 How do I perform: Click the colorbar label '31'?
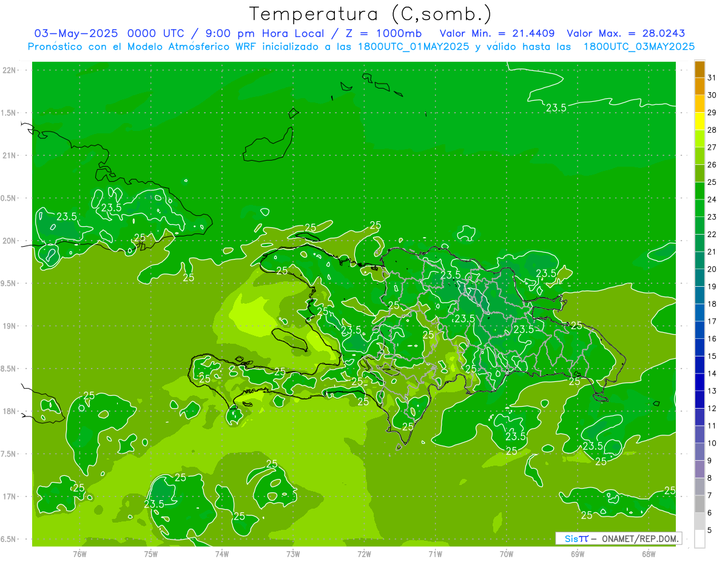coord(712,78)
